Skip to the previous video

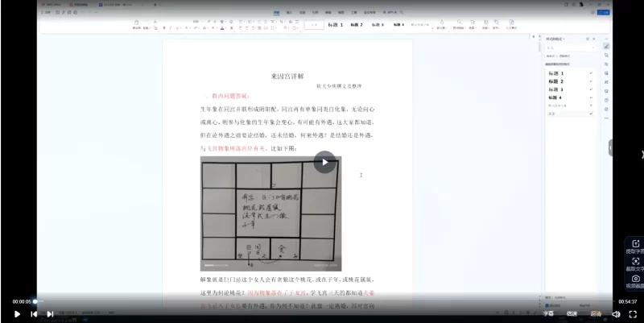coord(34,314)
